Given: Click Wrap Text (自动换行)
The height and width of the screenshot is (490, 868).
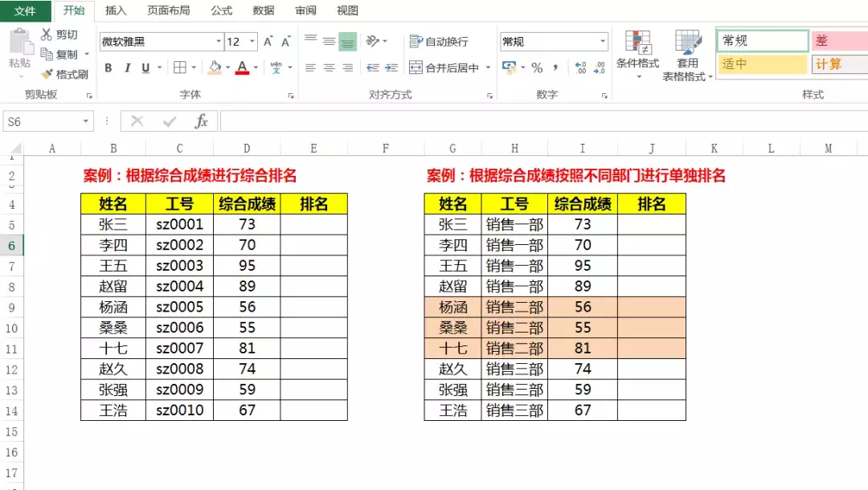Looking at the screenshot, I should tap(439, 42).
